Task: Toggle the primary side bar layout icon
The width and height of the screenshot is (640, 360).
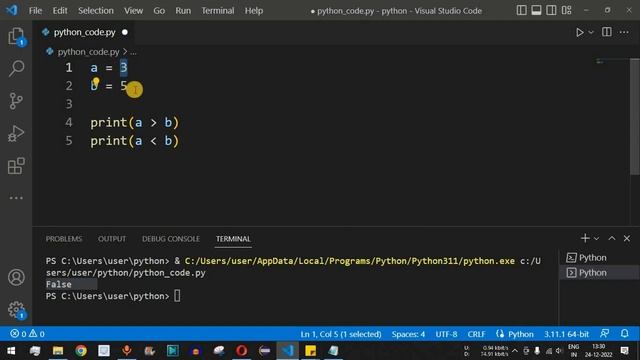Action: [x=521, y=10]
